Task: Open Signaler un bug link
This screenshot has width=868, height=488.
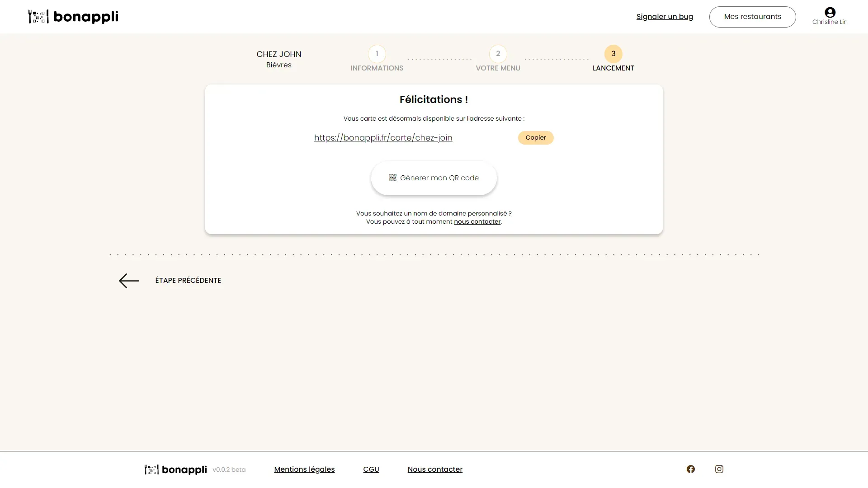Action: tap(665, 17)
